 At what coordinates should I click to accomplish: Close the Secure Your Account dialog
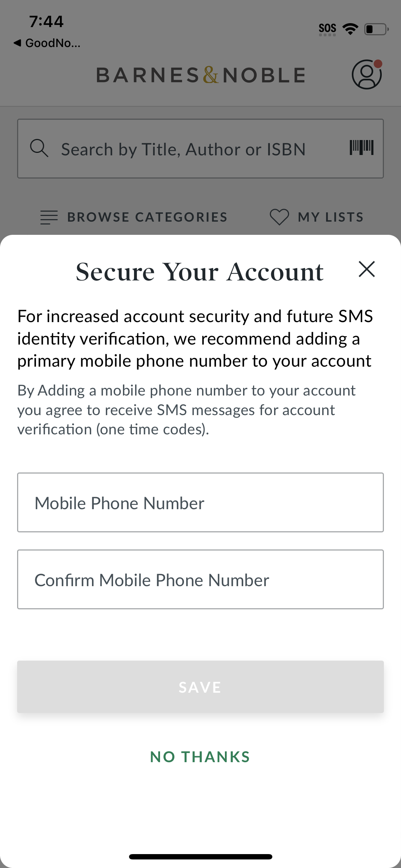tap(367, 269)
